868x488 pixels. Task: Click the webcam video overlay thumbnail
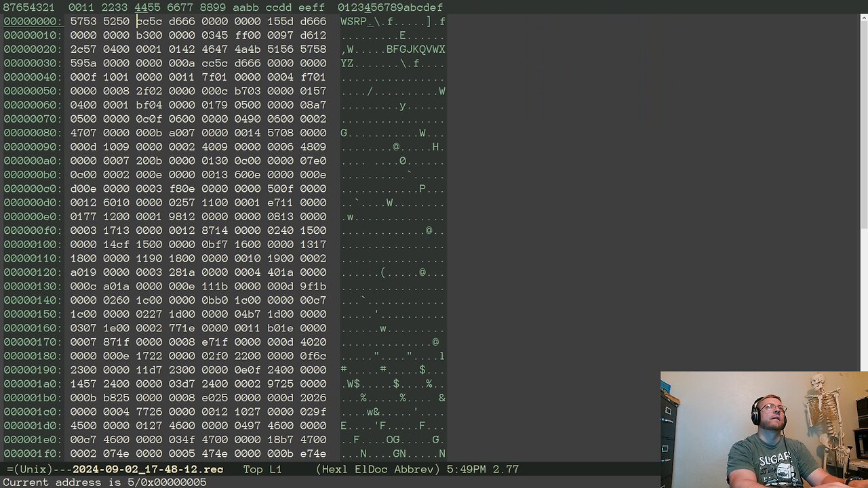point(764,430)
